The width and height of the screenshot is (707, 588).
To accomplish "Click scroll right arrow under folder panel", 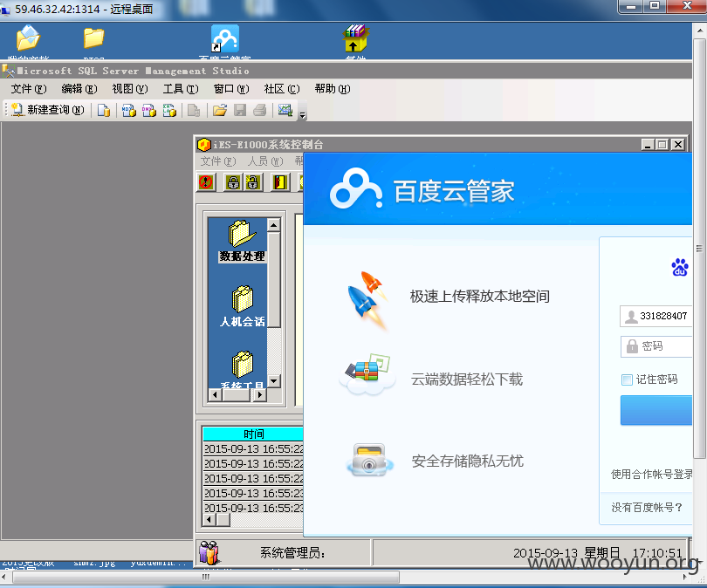I will 259,394.
